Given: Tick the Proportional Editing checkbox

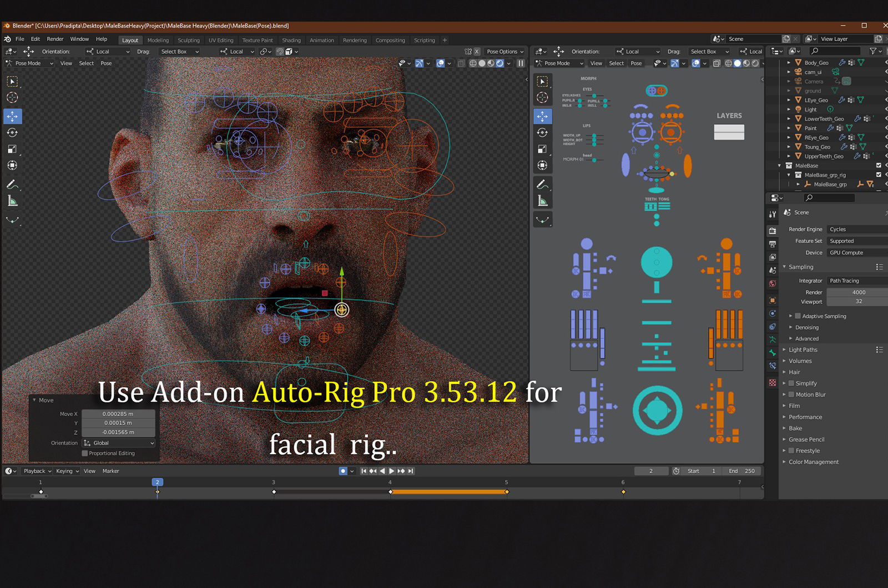Looking at the screenshot, I should (x=85, y=453).
